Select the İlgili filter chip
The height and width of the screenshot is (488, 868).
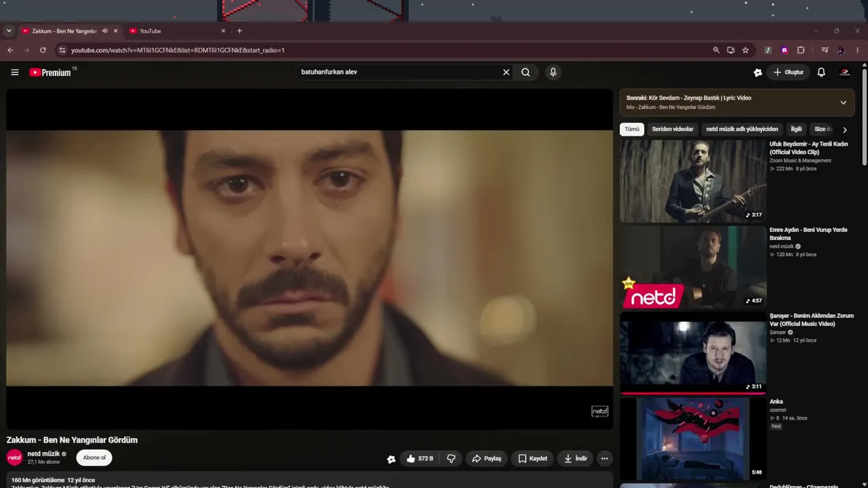click(x=796, y=129)
